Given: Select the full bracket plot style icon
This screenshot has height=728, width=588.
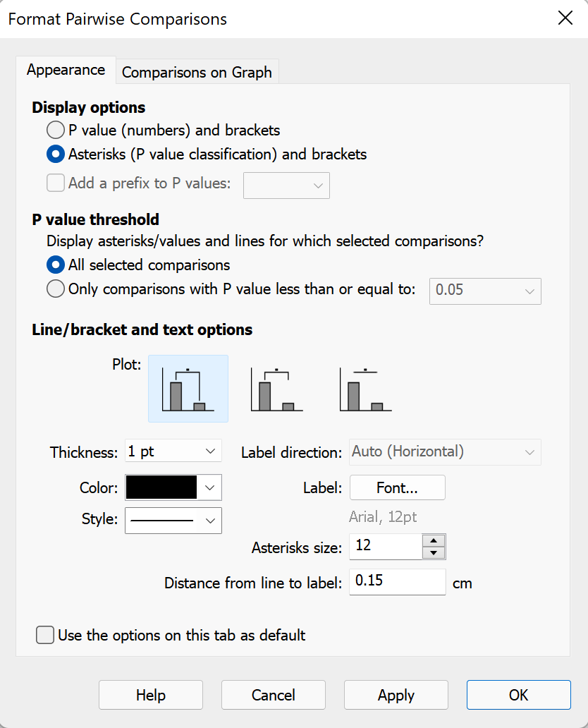Looking at the screenshot, I should click(188, 389).
